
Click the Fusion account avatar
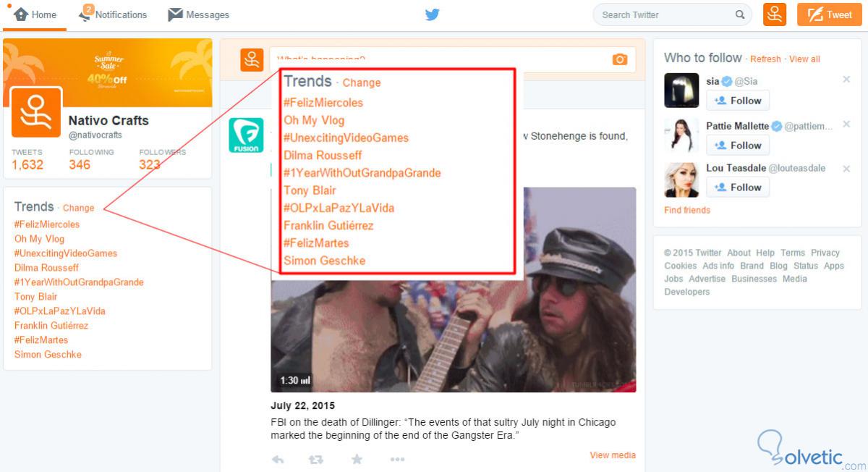tap(246, 135)
